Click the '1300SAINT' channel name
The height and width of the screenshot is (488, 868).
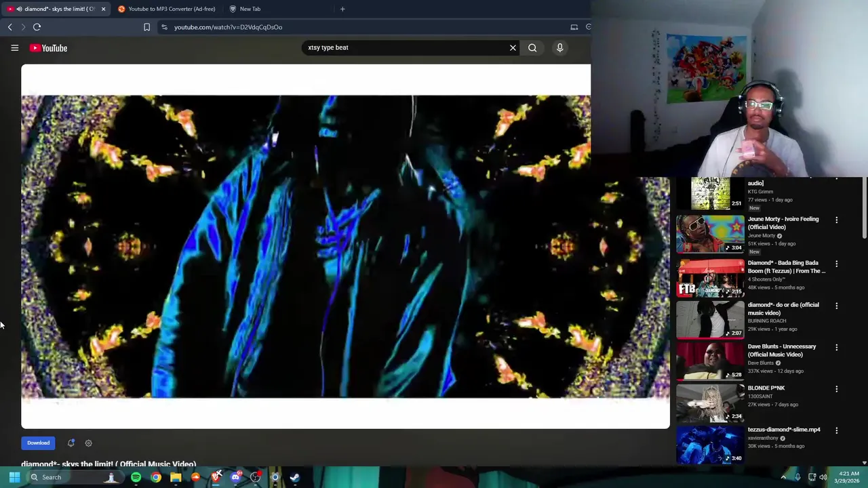760,396
